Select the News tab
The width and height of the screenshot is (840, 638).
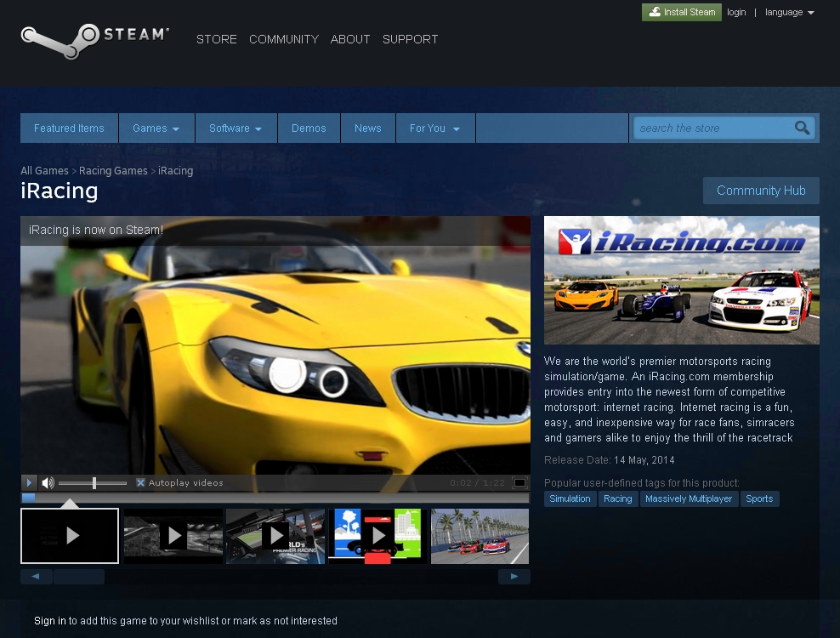point(367,128)
